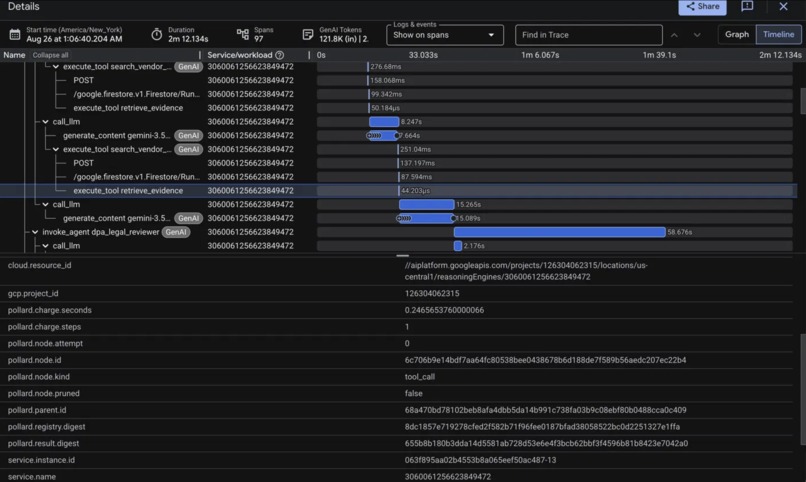Open the Logs & events dropdown
806x482 pixels.
coord(445,35)
